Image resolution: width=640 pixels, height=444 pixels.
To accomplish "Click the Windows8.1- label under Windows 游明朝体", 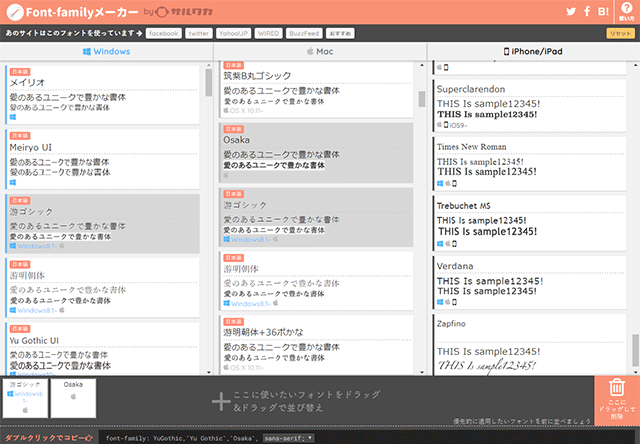I will click(x=37, y=311).
